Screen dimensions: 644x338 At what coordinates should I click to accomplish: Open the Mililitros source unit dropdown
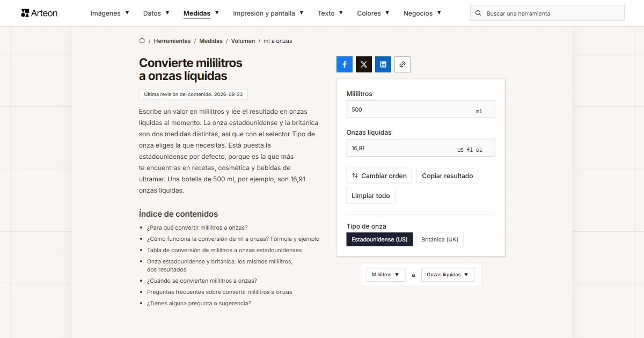[386, 275]
